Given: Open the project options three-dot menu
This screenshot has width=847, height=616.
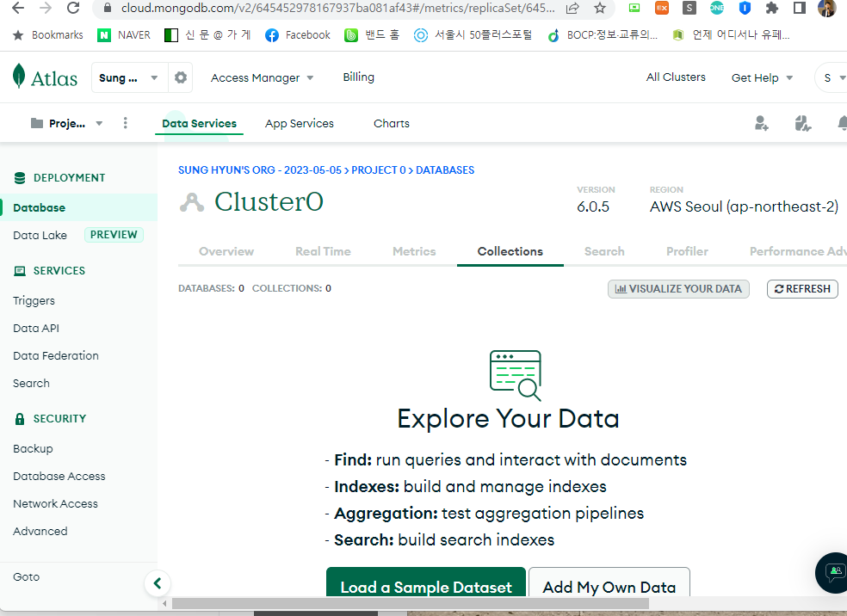Looking at the screenshot, I should [126, 123].
